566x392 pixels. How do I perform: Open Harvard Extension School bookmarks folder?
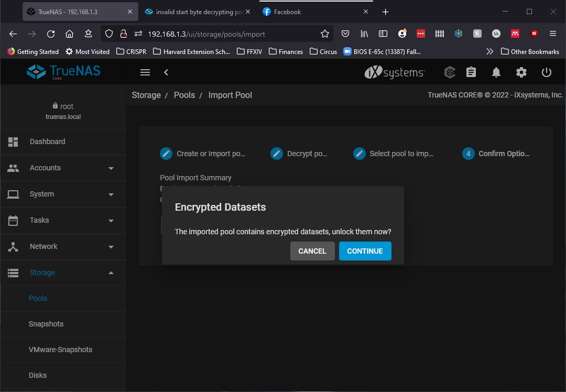click(x=191, y=51)
